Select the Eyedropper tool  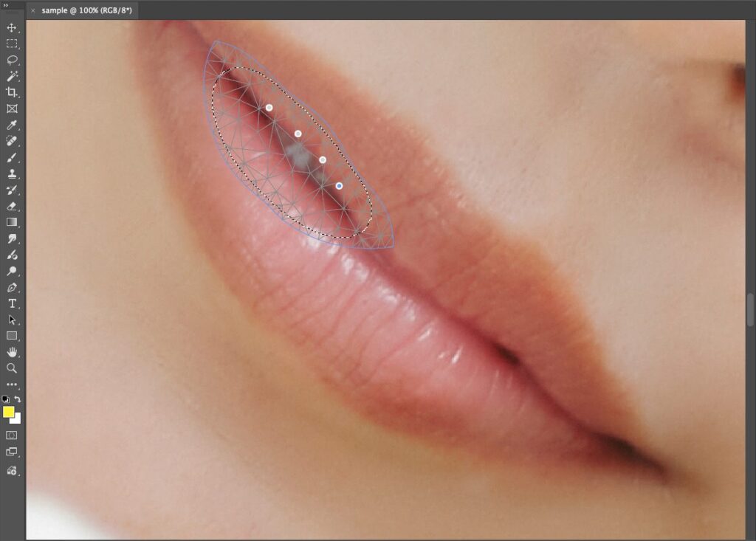[12, 125]
